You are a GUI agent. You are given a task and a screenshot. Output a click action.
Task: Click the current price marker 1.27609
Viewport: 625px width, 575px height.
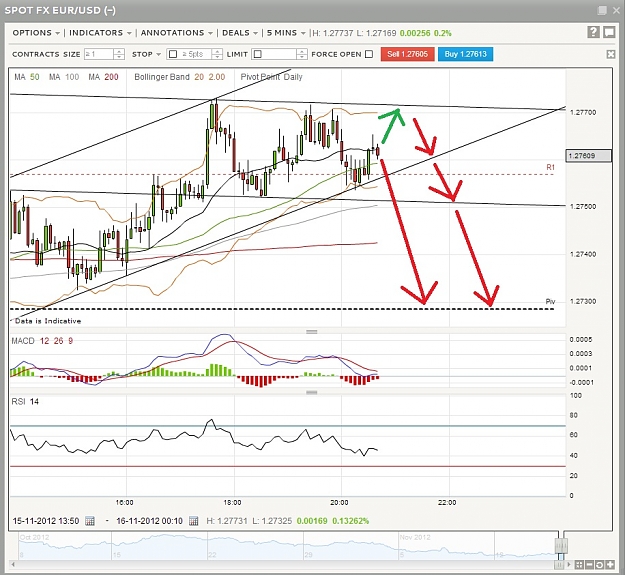click(588, 156)
